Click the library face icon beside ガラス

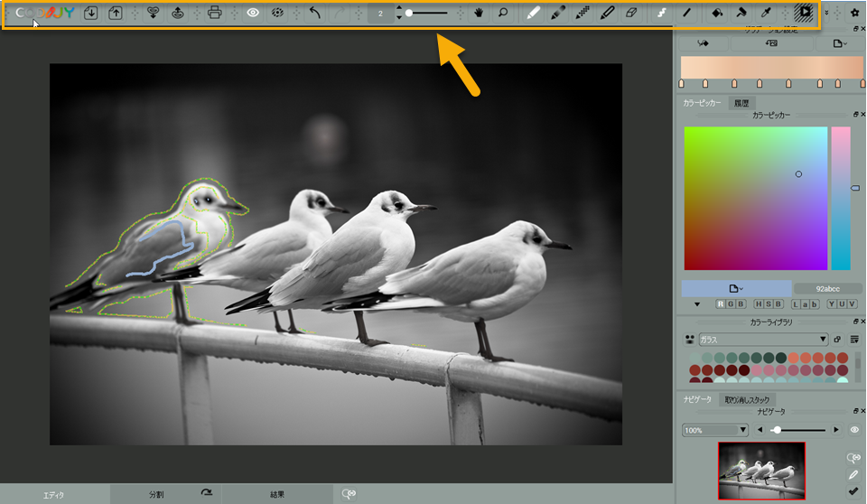[x=689, y=340]
